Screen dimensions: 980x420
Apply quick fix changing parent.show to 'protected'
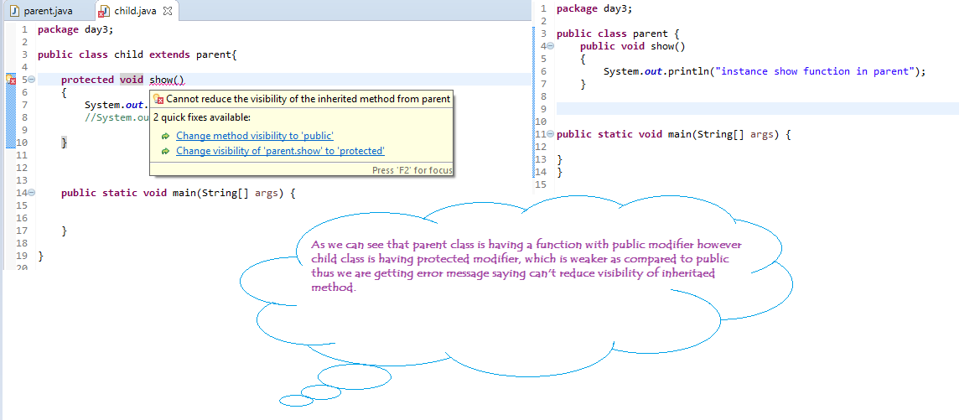tap(280, 151)
